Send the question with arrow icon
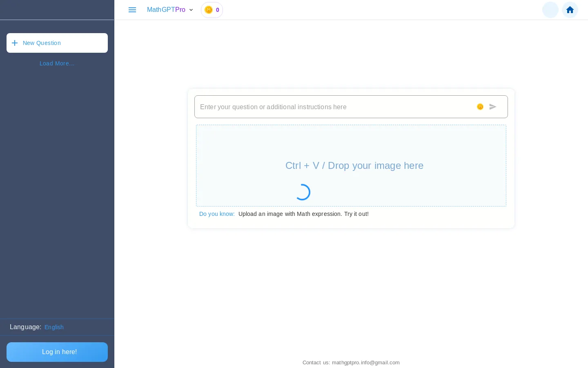The width and height of the screenshot is (588, 368). 493,107
